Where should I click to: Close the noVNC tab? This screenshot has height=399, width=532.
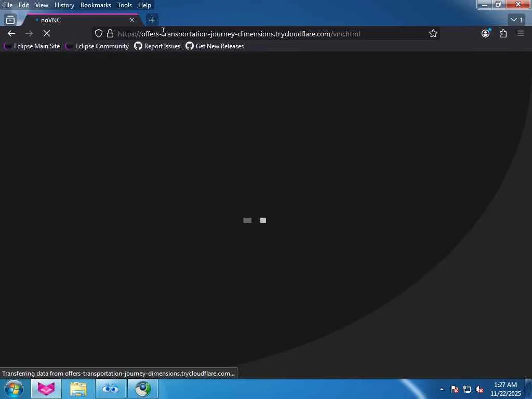tap(131, 20)
